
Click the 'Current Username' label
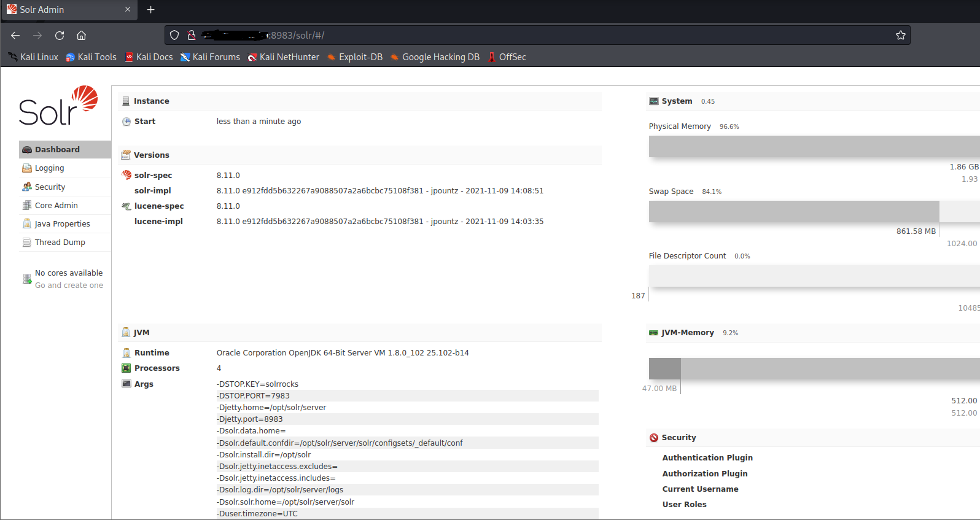(x=701, y=489)
